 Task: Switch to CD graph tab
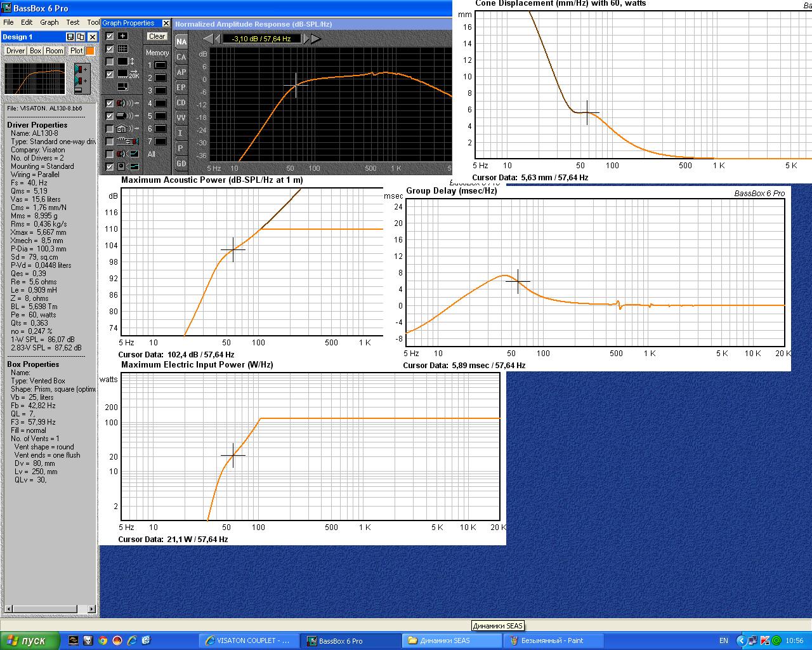(181, 103)
